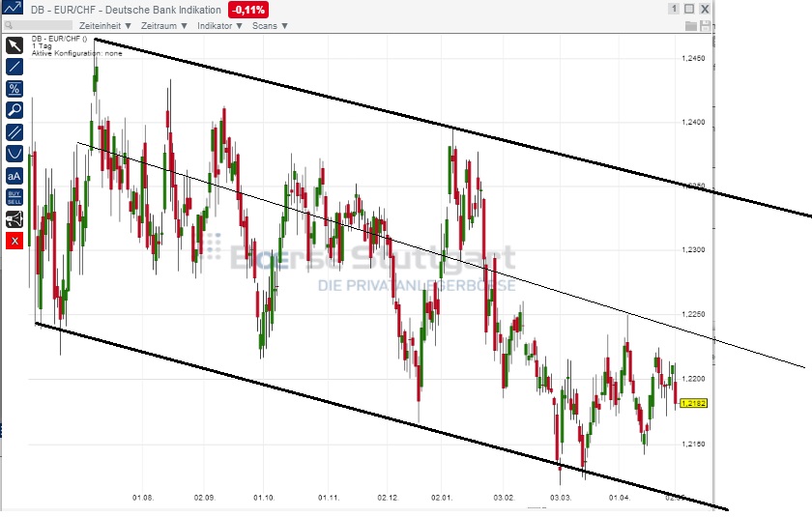Expand the Indikator menu

point(219,26)
